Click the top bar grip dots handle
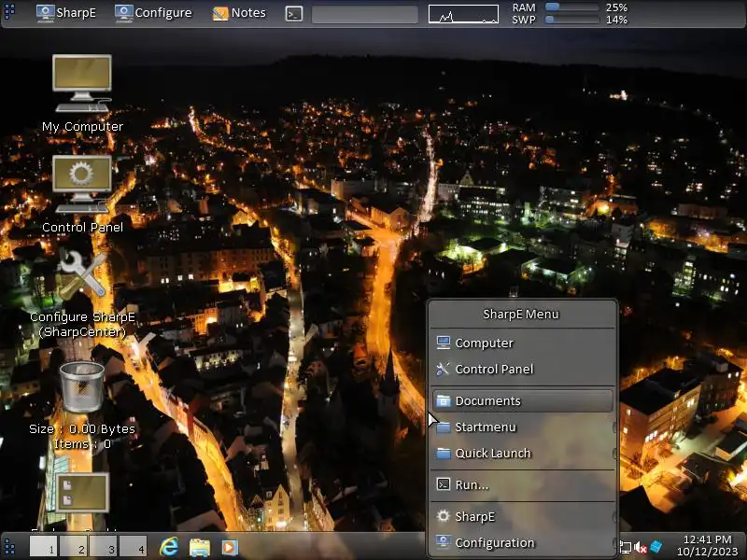Viewport: 747px width, 560px height. pos(9,11)
